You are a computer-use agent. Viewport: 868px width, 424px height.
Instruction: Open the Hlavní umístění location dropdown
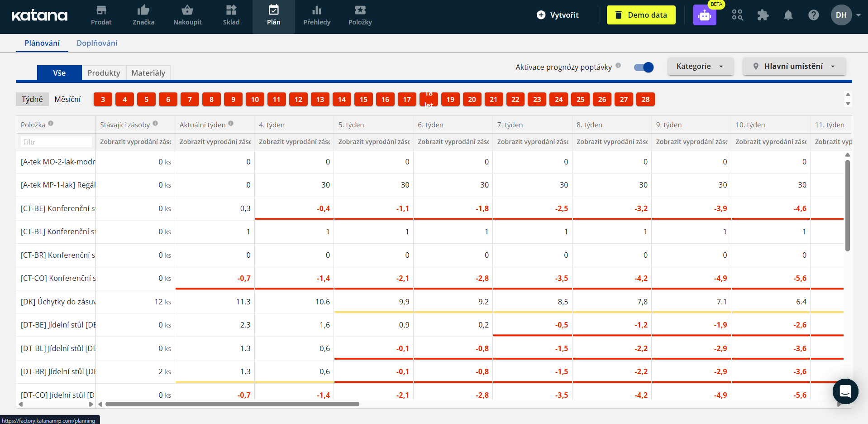click(794, 67)
